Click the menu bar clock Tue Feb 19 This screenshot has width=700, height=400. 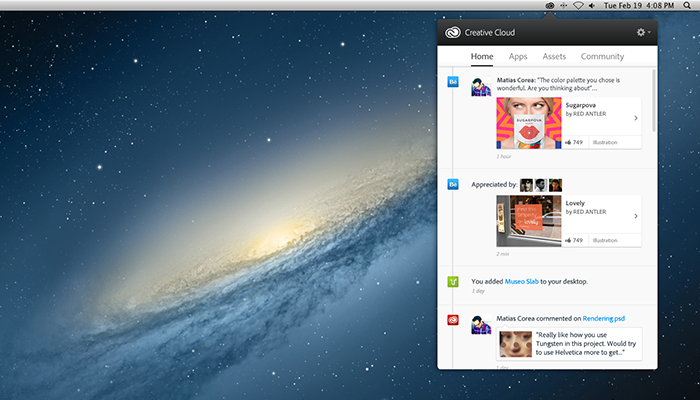point(639,6)
